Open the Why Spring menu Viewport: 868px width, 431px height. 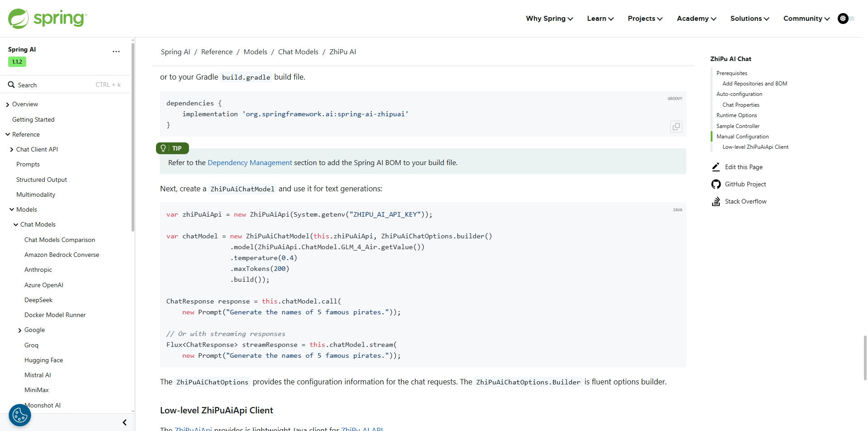(x=549, y=19)
